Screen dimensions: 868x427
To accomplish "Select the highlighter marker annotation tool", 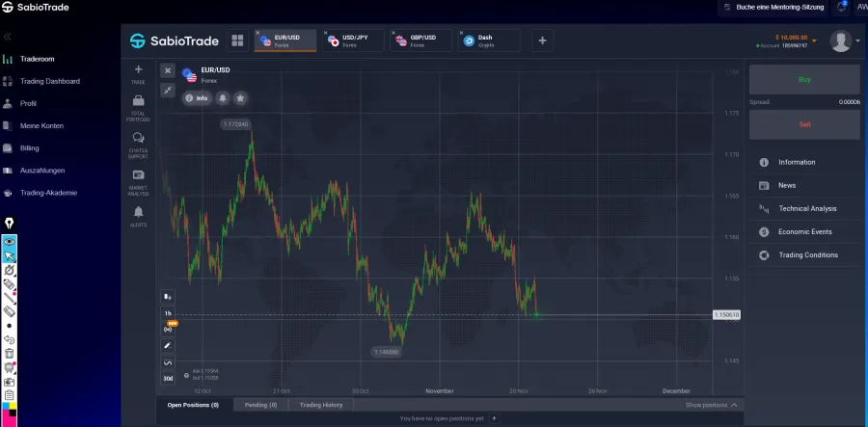I will (10, 284).
